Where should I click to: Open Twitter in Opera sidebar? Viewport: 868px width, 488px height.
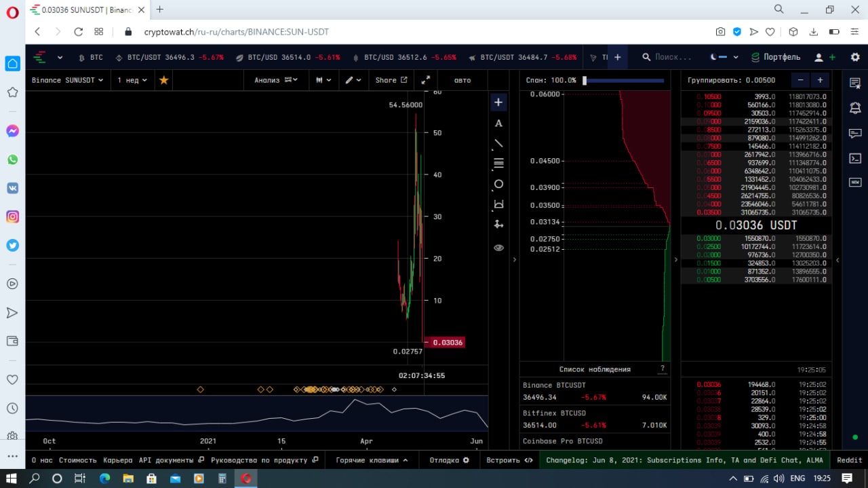tap(12, 245)
